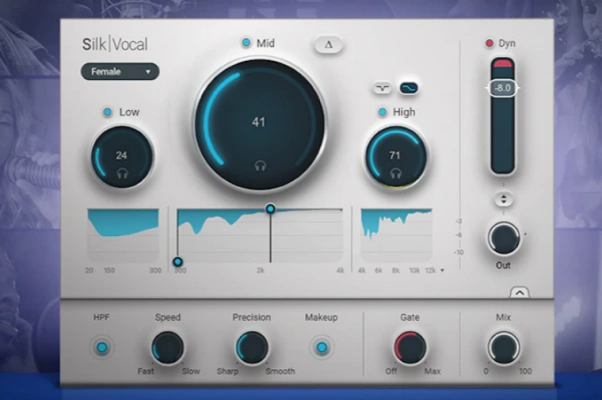602x400 pixels.
Task: Click the Fast label under Speed
Action: [146, 371]
